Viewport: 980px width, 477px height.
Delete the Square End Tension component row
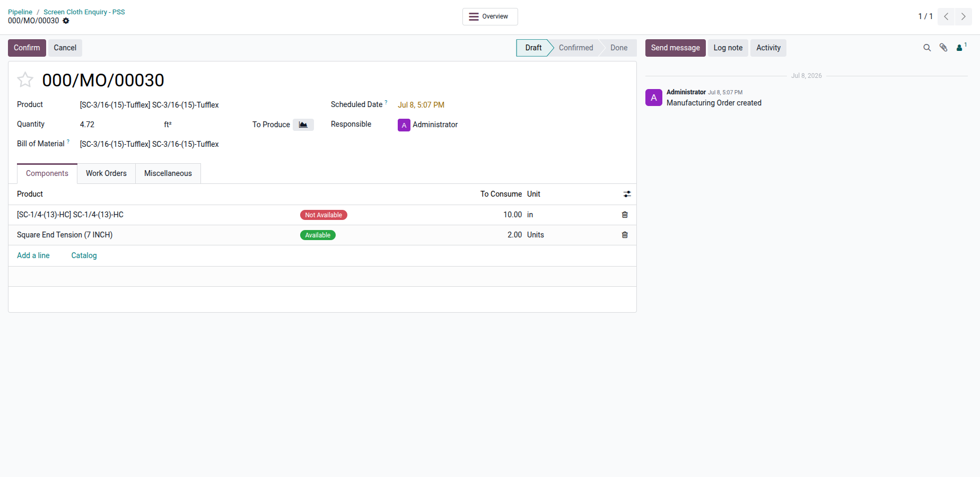[x=625, y=235]
